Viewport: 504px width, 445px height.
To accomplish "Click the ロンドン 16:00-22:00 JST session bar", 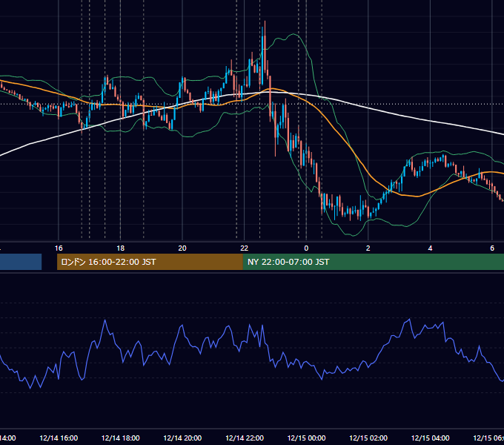I will [150, 262].
